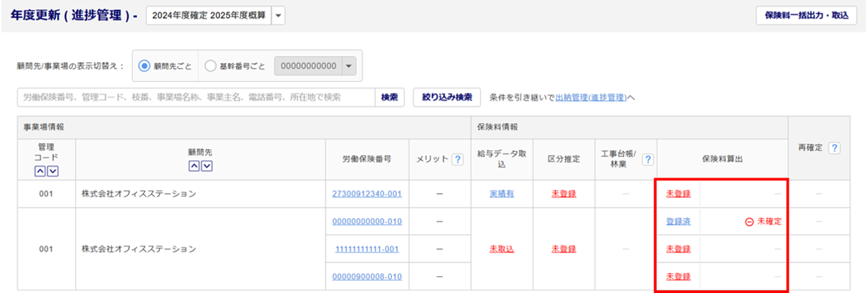Click the 実績有 link under 給与データ取込
This screenshot has height=293, width=868.
[501, 194]
